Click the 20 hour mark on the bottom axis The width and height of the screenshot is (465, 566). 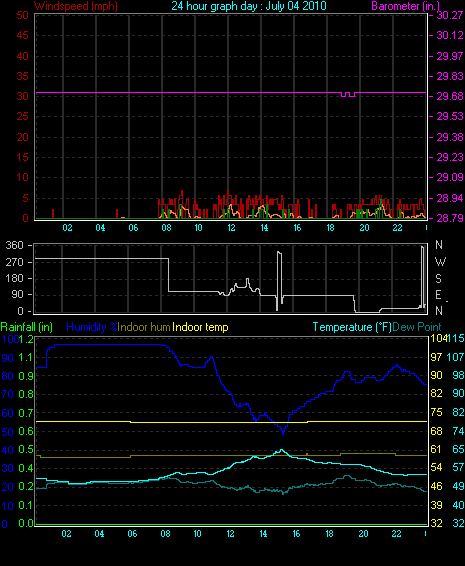tap(364, 534)
